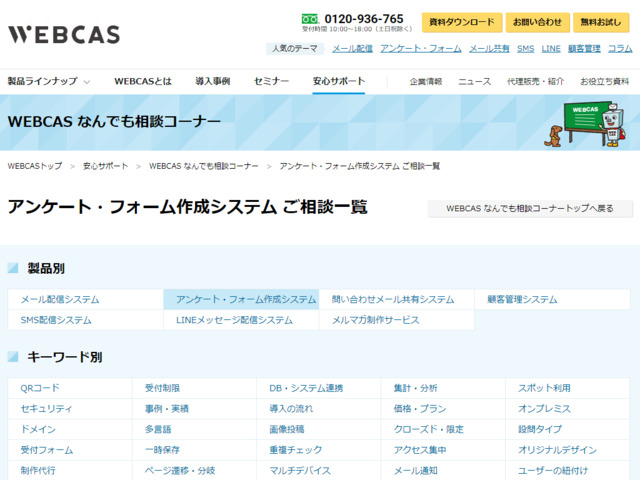Click WEBCAS なんでも相談コーナー breadcrumb
Image resolution: width=640 pixels, height=480 pixels.
pyautogui.click(x=204, y=166)
